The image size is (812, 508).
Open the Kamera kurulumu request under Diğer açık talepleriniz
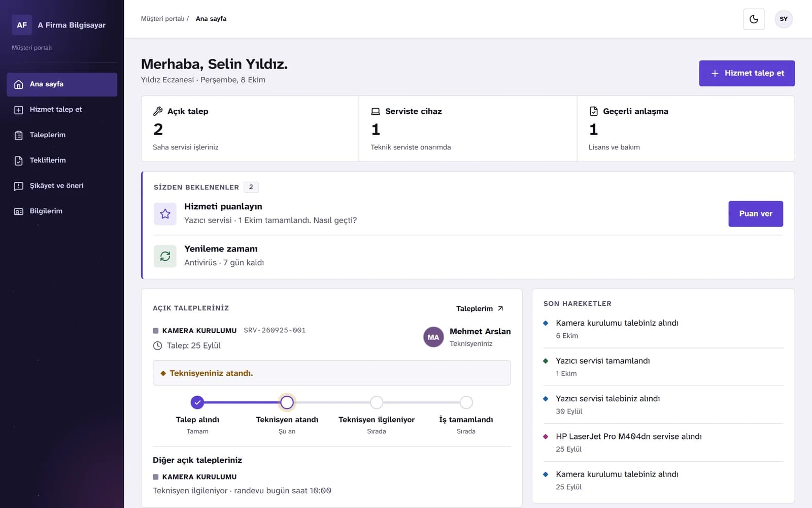[332, 484]
